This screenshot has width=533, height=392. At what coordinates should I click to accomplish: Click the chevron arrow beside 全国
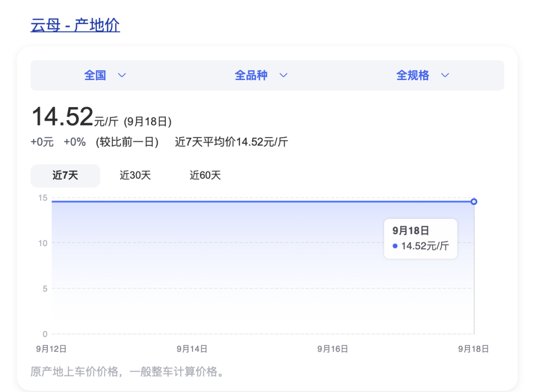coord(121,76)
